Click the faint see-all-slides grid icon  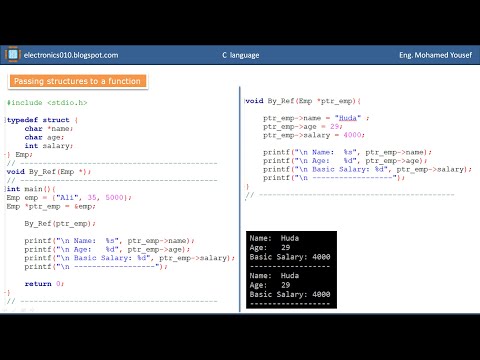pos(23,310)
